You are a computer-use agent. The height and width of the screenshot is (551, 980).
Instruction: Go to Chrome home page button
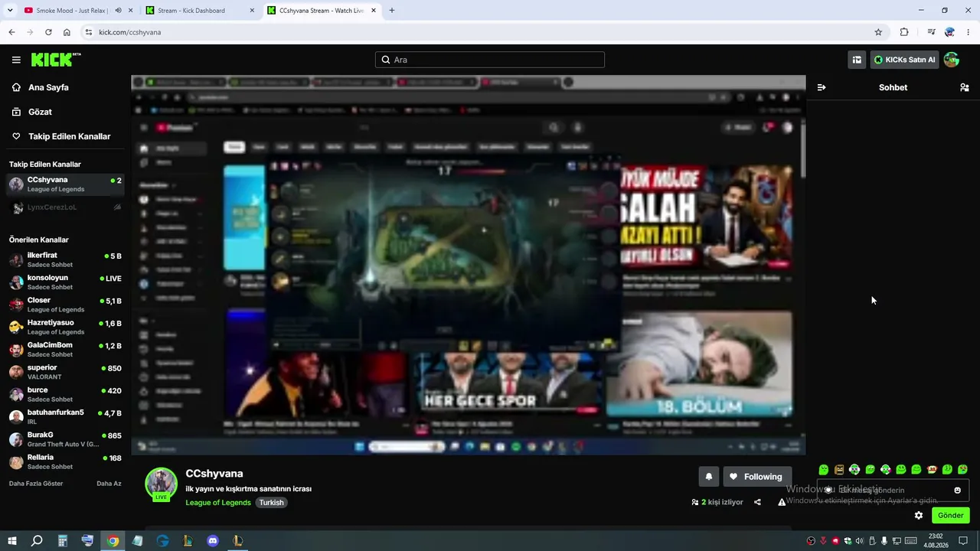(67, 32)
